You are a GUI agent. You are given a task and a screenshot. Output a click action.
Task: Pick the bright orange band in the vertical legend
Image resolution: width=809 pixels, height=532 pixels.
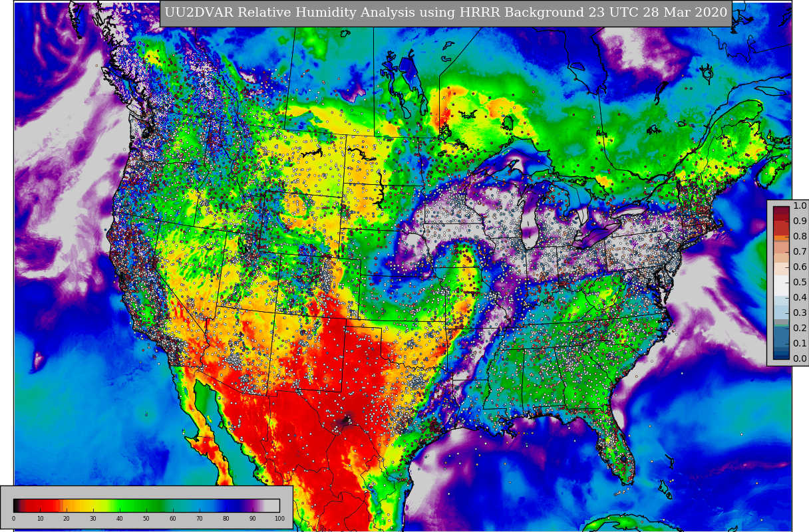(781, 237)
